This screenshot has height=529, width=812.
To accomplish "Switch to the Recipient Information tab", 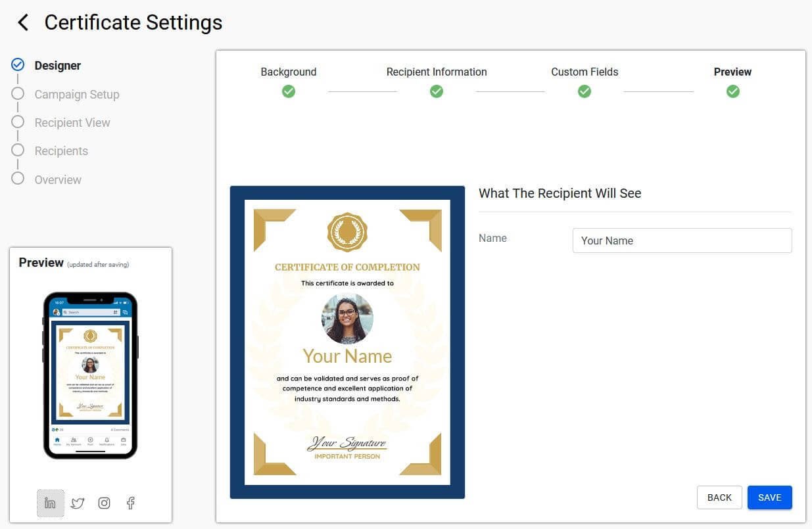I will pyautogui.click(x=436, y=72).
